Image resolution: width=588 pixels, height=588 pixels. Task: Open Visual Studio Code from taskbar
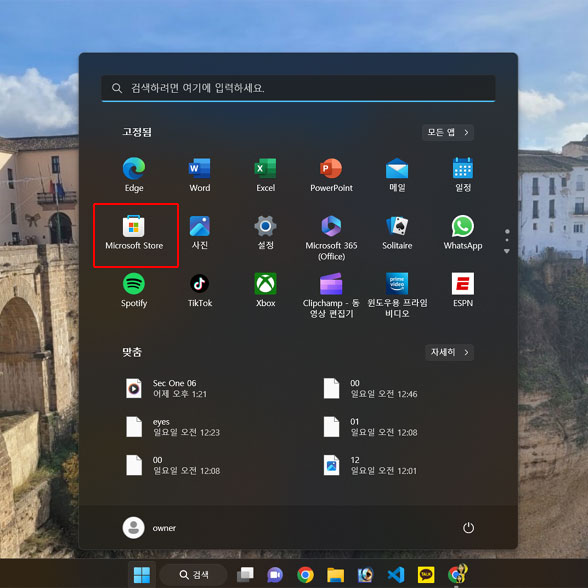point(396,574)
